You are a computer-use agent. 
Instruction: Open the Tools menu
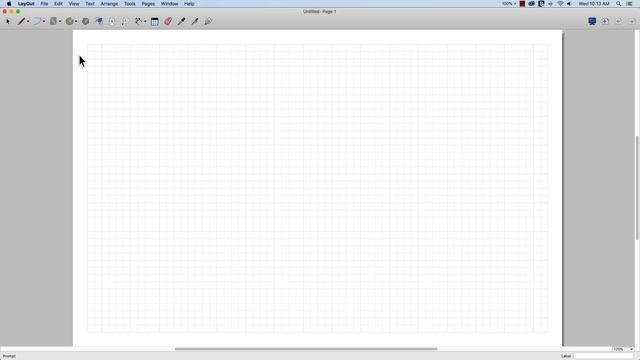pos(130,4)
